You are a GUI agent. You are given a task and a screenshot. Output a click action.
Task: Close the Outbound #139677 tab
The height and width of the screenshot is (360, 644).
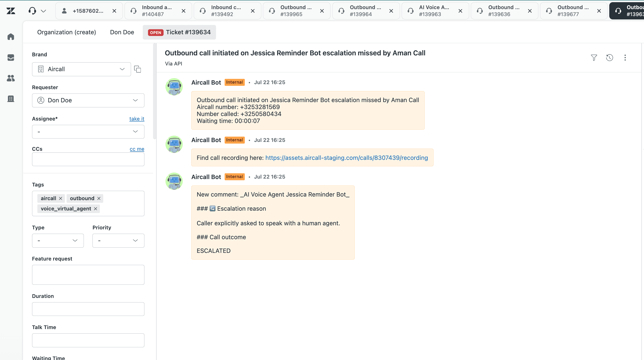click(599, 11)
